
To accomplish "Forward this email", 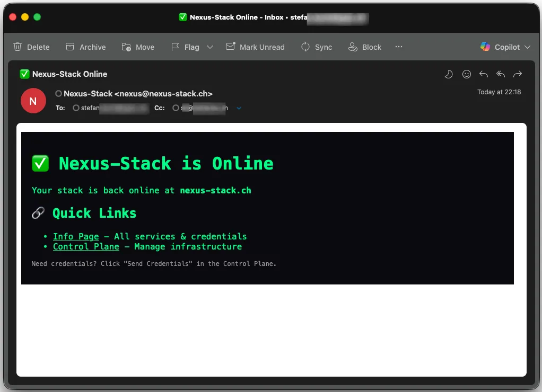I will coord(518,74).
